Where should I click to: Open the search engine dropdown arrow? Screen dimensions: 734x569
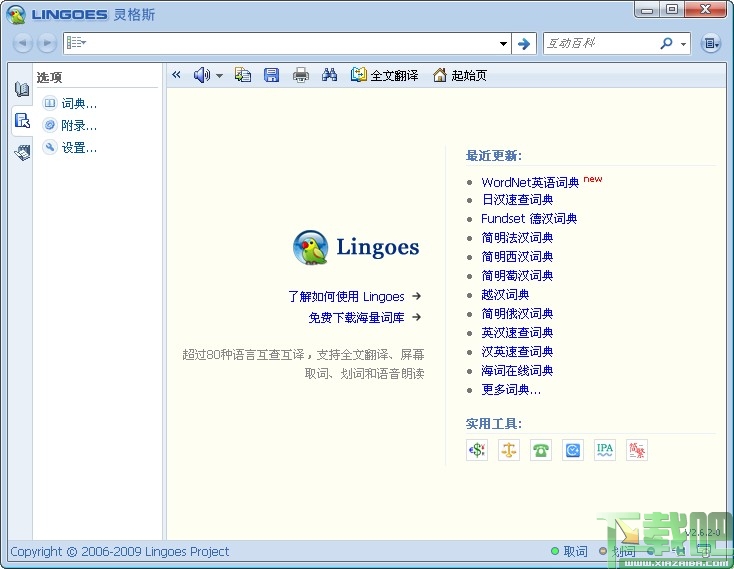(x=683, y=44)
